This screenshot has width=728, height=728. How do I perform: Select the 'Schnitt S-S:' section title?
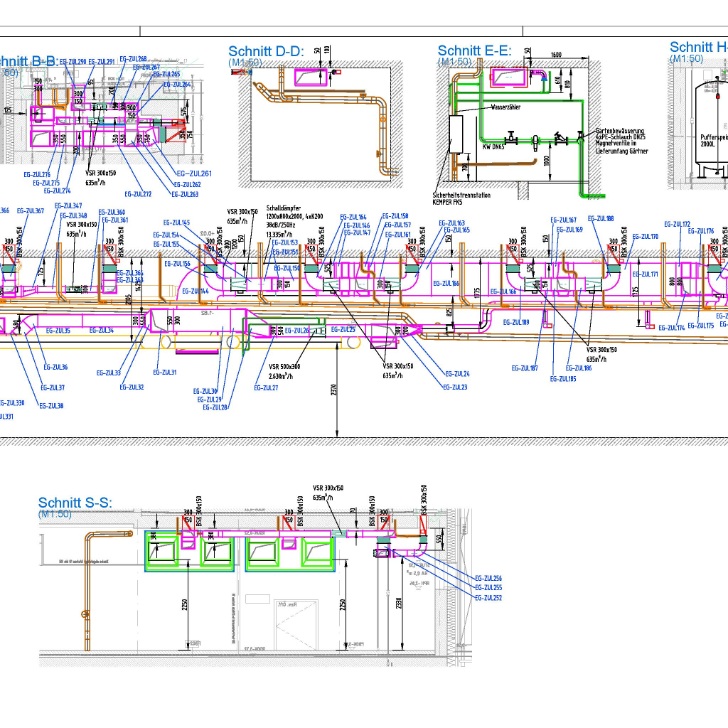(75, 503)
